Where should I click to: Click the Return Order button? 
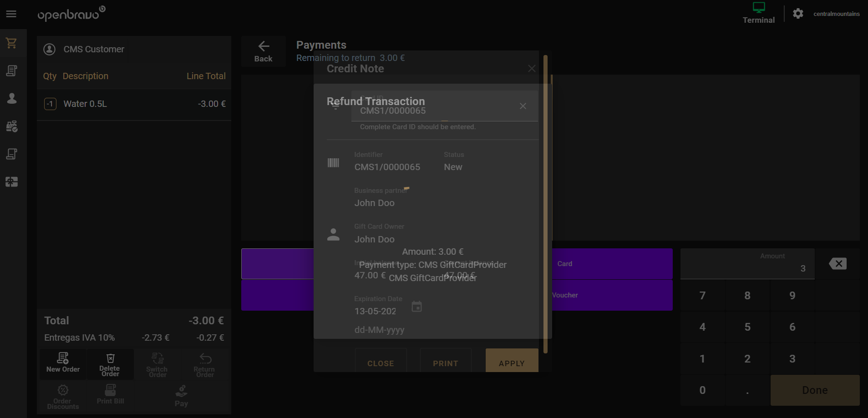[x=204, y=365]
